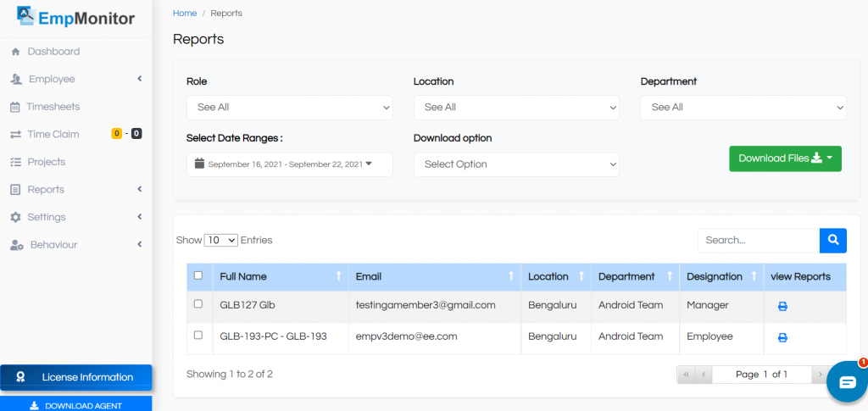Image resolution: width=868 pixels, height=411 pixels.
Task: Check the box for GLB127 Glb
Action: coord(198,304)
